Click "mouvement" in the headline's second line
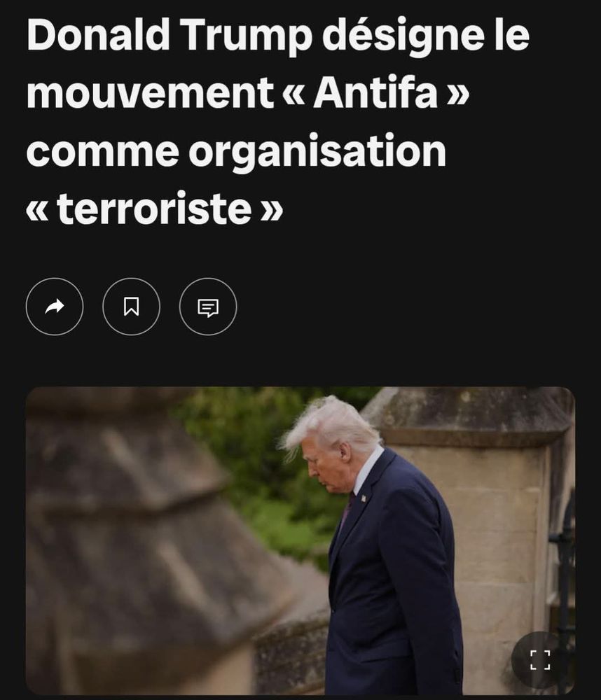601x700 pixels. (150, 93)
